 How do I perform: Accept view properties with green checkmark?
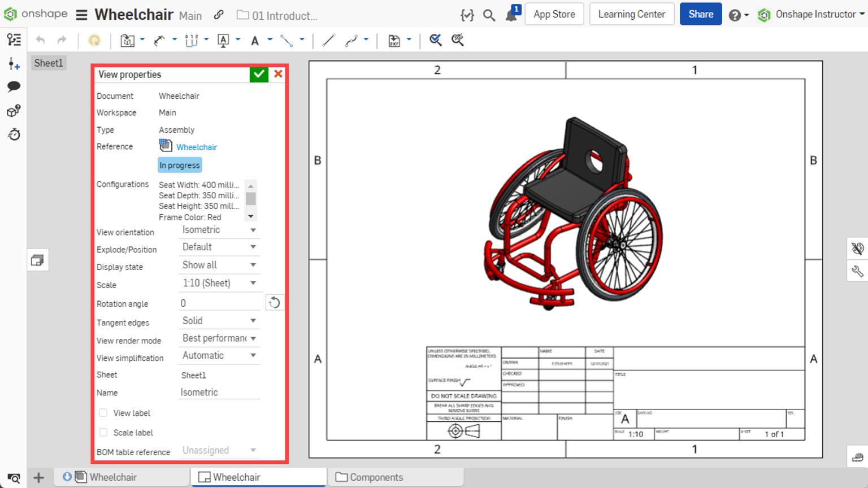[x=259, y=74]
